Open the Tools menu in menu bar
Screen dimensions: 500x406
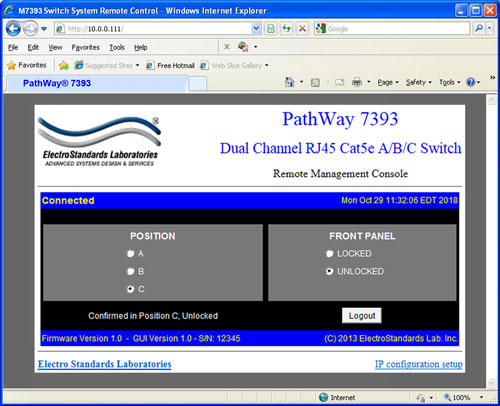tap(117, 47)
